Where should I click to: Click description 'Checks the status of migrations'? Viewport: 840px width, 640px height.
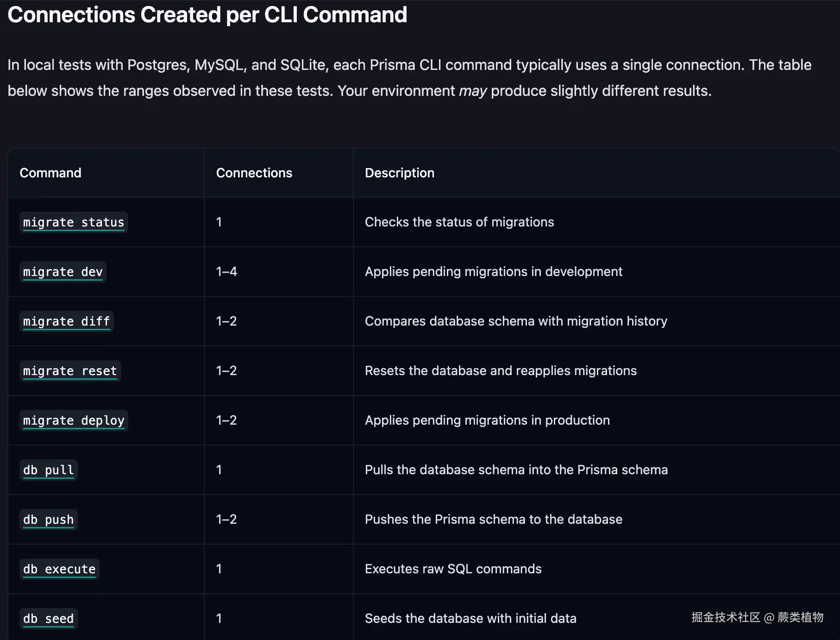(459, 222)
